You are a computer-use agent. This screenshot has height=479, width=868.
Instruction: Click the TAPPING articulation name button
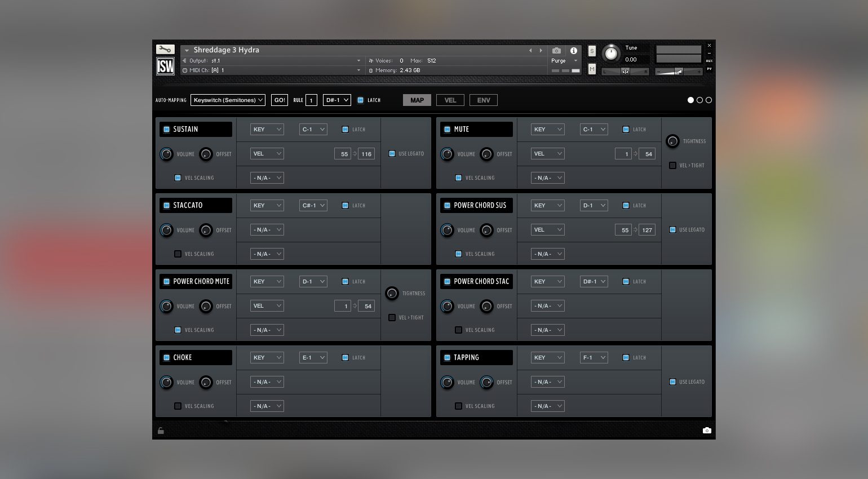click(x=477, y=358)
